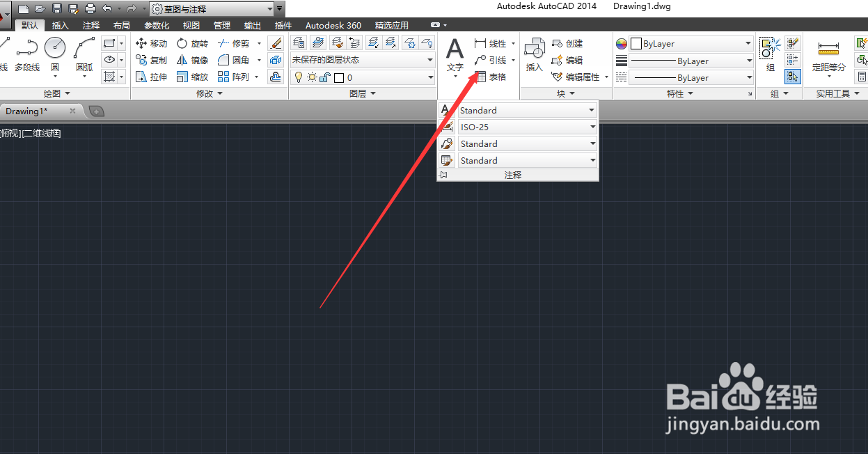Pin the 注释 flyout panel open
The width and height of the screenshot is (868, 454).
coord(443,175)
